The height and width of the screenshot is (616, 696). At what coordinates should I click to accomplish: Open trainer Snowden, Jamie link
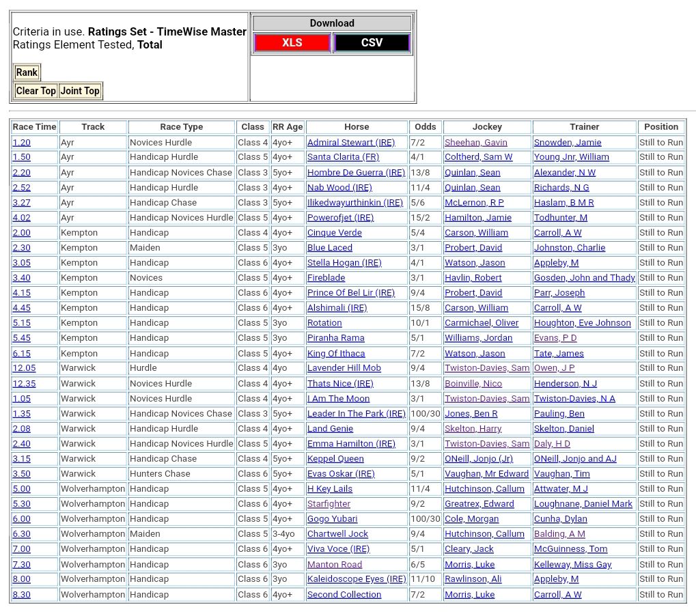pos(568,143)
